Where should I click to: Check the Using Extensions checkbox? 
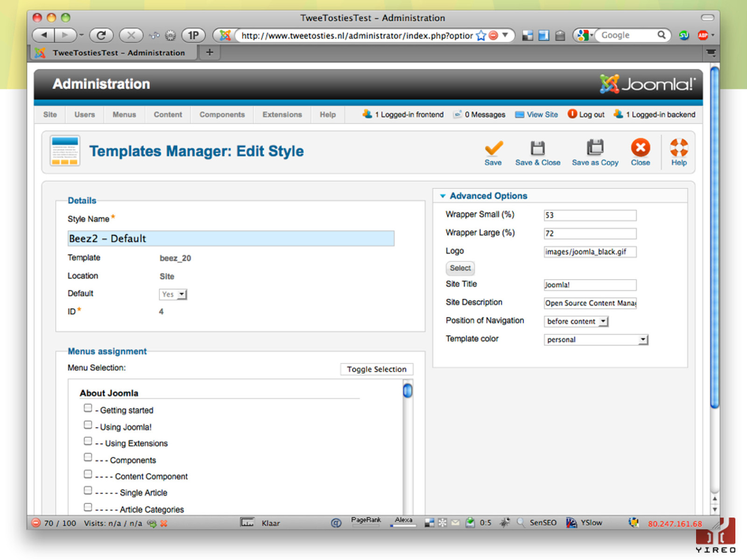(x=88, y=441)
